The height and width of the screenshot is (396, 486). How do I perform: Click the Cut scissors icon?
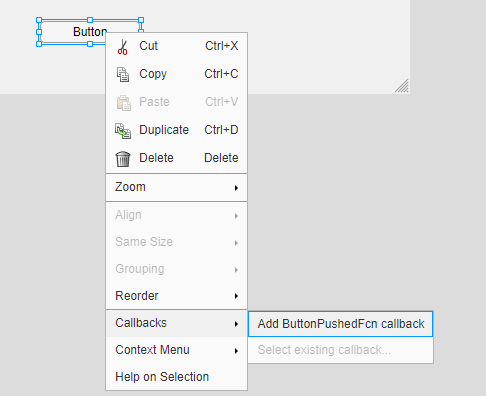[123, 47]
